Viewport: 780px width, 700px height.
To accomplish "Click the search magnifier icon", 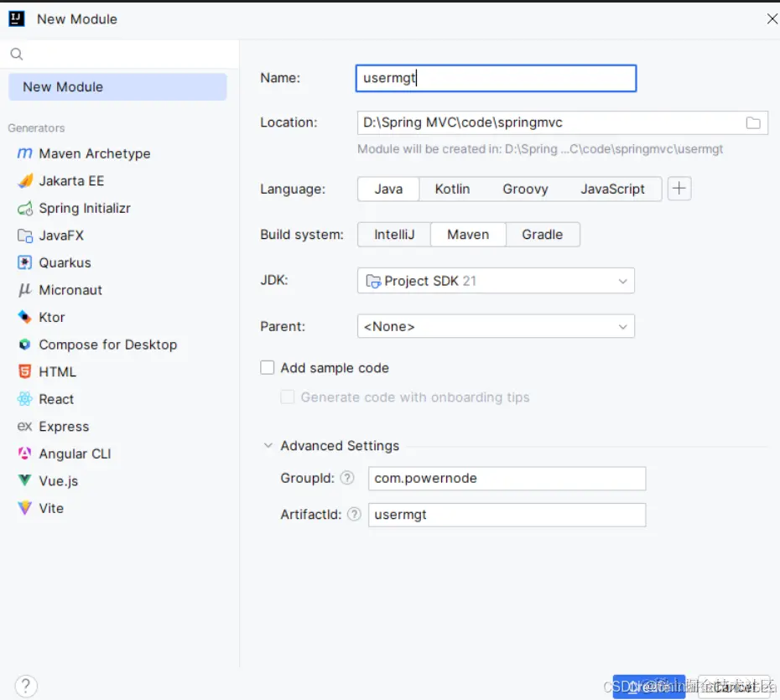I will coord(17,54).
